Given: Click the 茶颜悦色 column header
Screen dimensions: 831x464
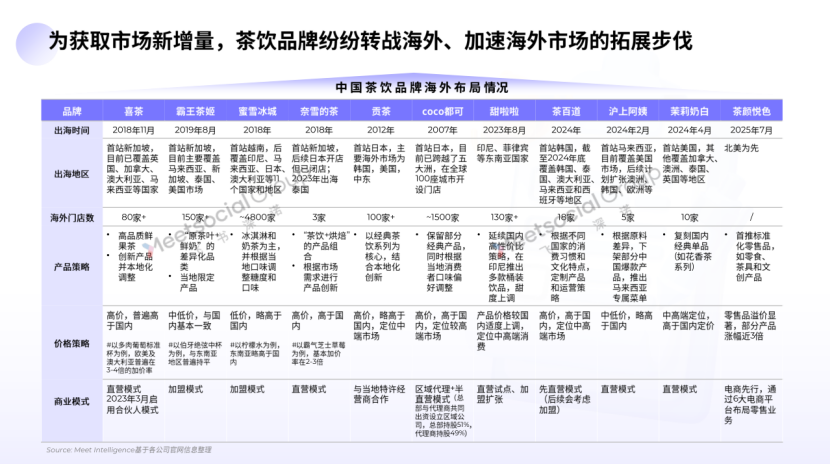Looking at the screenshot, I should coord(752,111).
